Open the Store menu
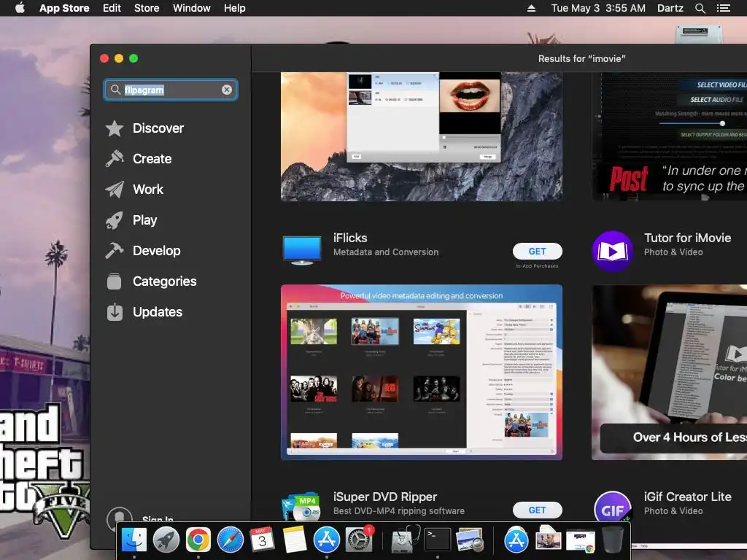This screenshot has width=747, height=560. (146, 8)
